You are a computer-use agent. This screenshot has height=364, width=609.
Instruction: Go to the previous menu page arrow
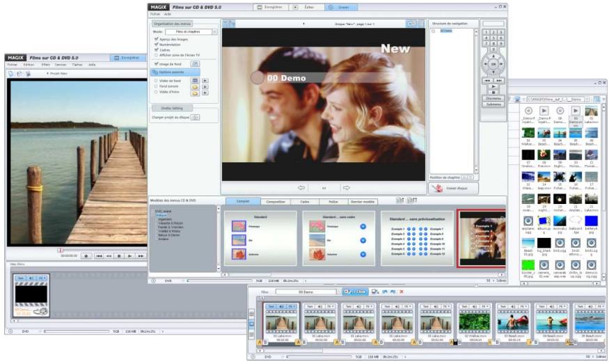[x=301, y=188]
